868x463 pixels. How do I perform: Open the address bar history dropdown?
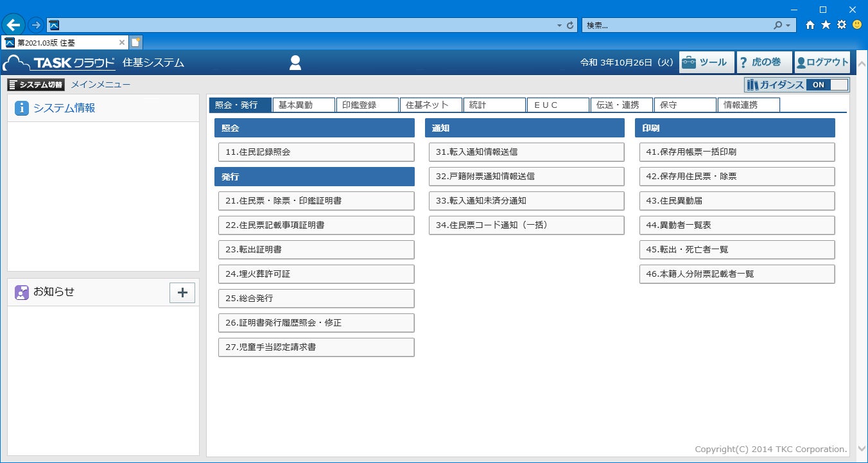click(559, 24)
